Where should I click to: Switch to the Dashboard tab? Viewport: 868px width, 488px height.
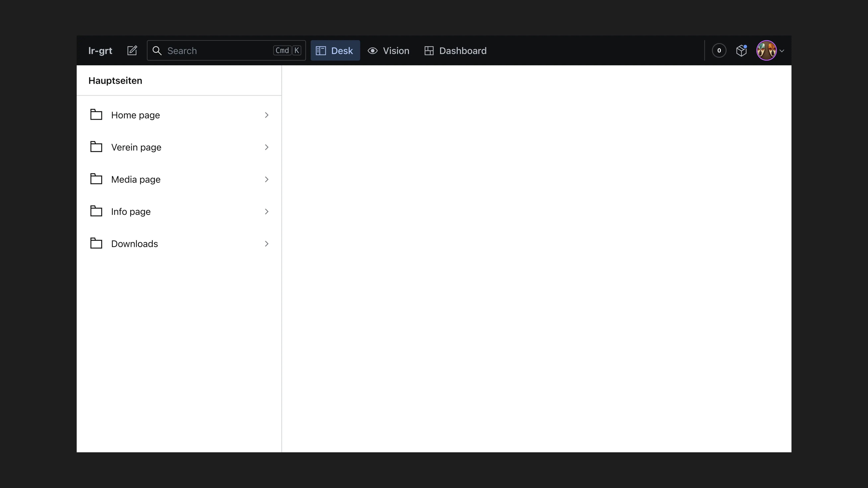tap(455, 51)
